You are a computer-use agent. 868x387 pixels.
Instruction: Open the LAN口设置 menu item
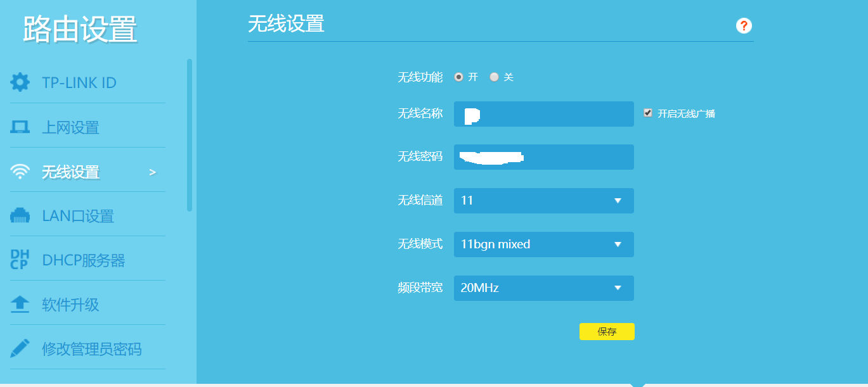[77, 216]
